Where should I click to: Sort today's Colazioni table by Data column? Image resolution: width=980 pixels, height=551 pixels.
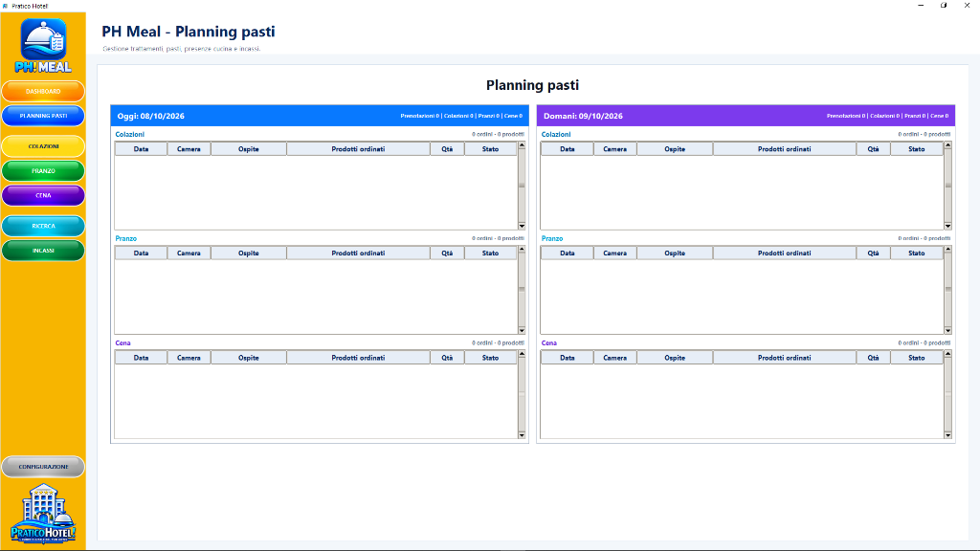142,148
